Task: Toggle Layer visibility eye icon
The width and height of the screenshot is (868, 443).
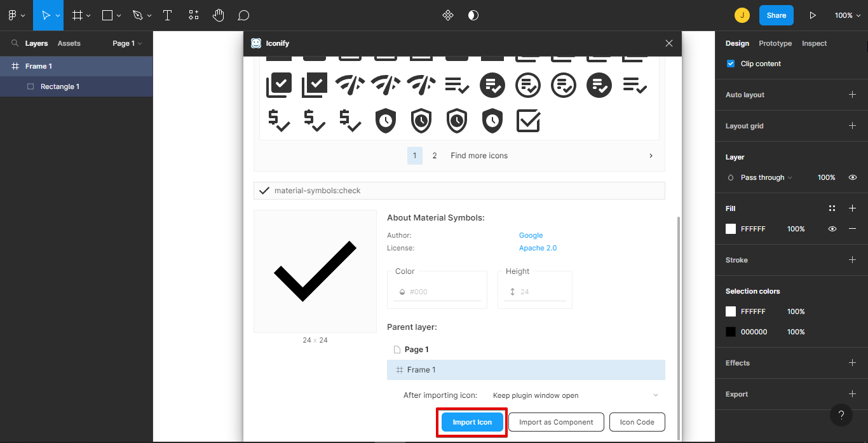Action: pos(853,177)
